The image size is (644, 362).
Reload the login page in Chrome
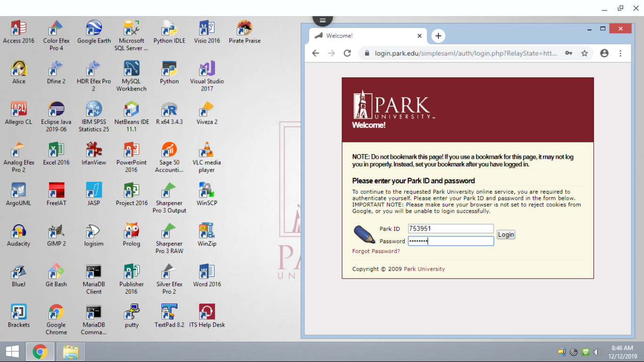tap(347, 53)
